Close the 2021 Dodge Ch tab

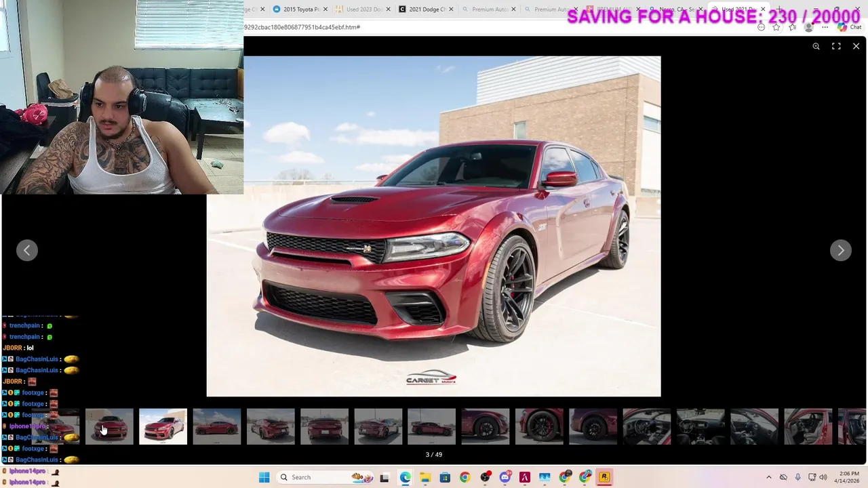tap(451, 9)
